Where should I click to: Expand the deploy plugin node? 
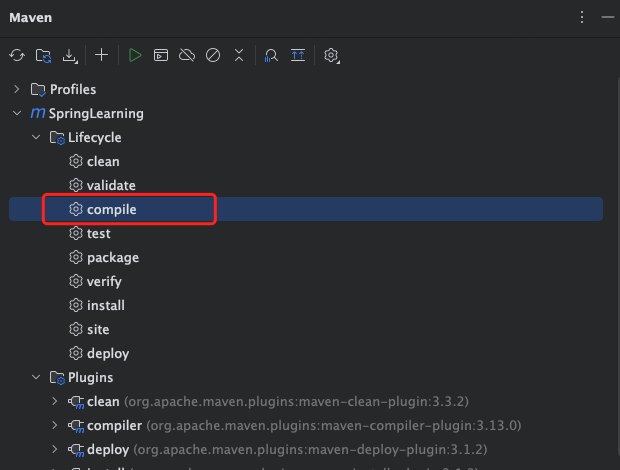coord(55,449)
